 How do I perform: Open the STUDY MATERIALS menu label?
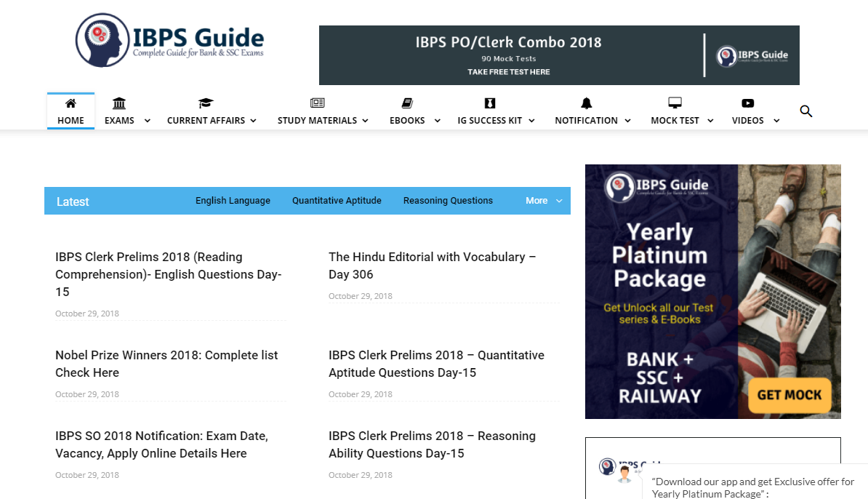317,121
